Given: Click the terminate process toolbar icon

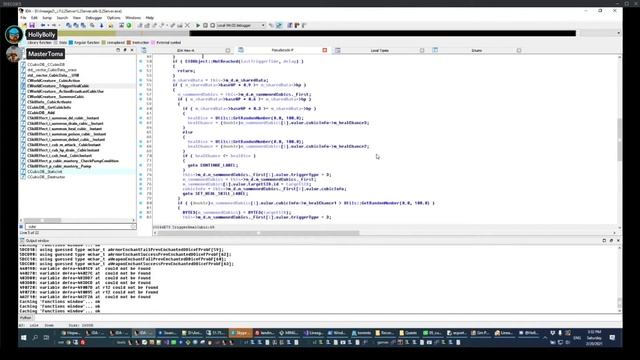Looking at the screenshot, I should pyautogui.click(x=212, y=25).
